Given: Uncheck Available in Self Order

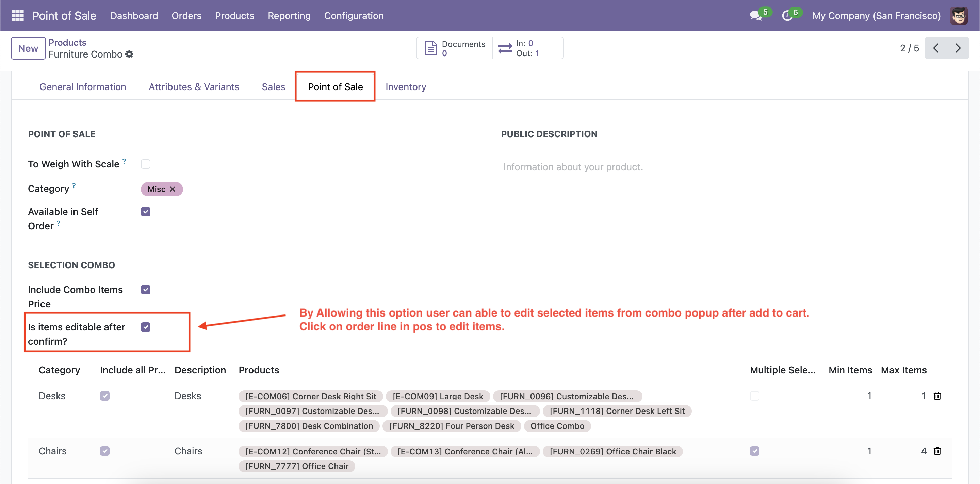Looking at the screenshot, I should [x=145, y=212].
